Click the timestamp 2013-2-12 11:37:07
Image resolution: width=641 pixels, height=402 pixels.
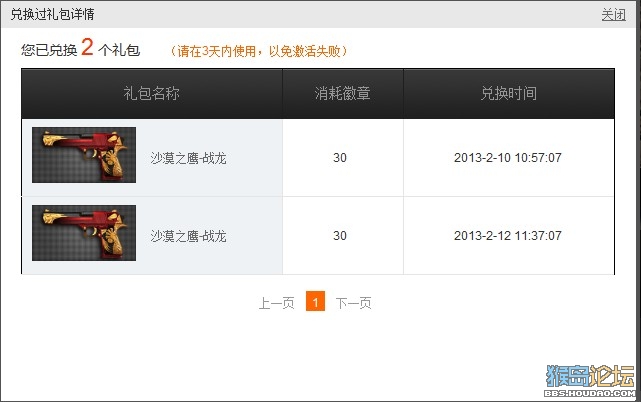pyautogui.click(x=508, y=236)
